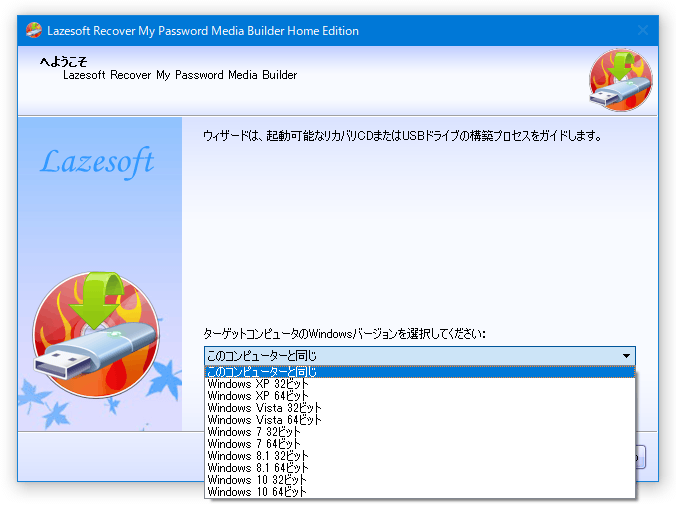Choose Windows Vista 64ビット option
Viewport: 676px width, 514px height.
tap(420, 420)
